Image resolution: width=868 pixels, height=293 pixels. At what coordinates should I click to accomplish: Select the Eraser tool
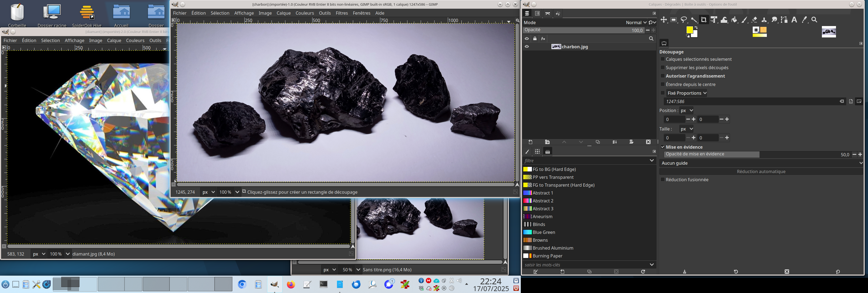point(754,20)
